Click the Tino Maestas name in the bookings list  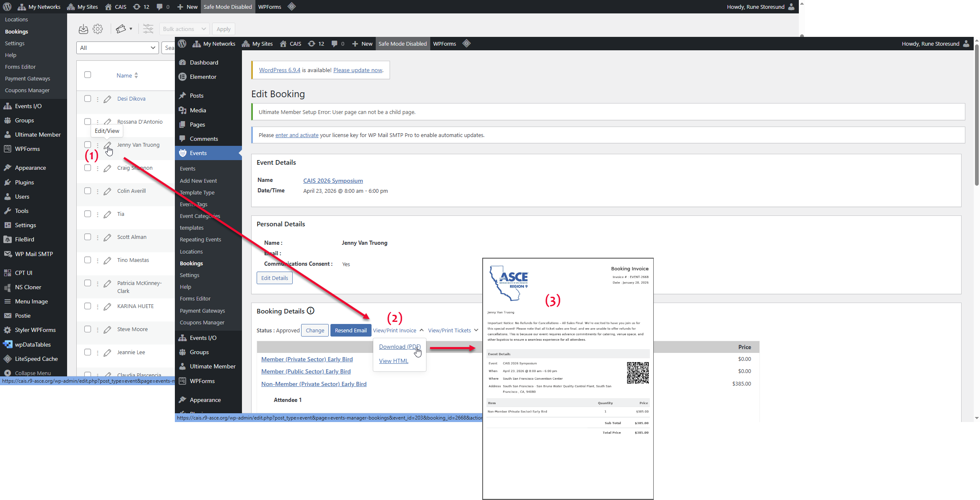[133, 260]
